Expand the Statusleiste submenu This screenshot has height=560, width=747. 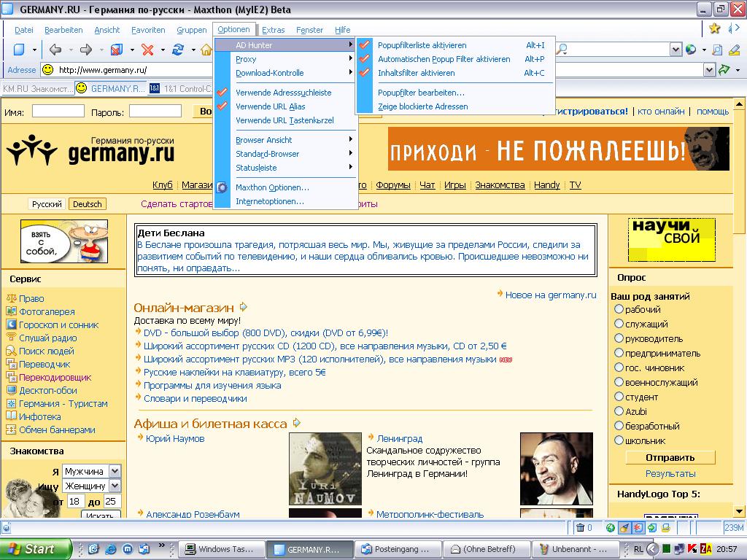(x=285, y=168)
